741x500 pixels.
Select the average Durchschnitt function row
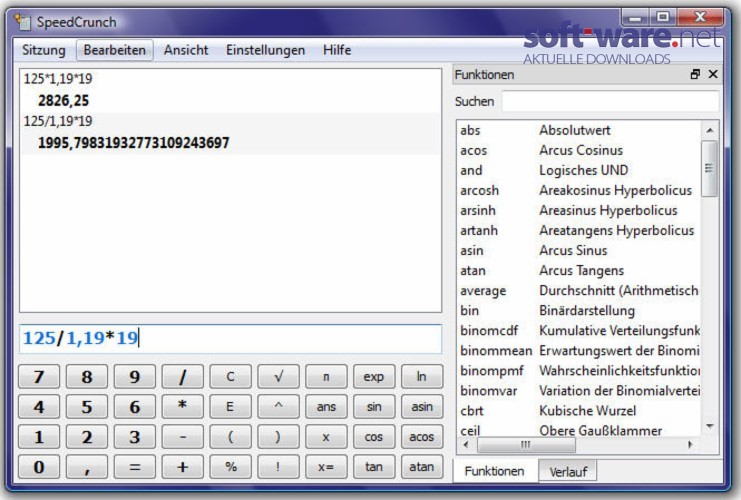click(579, 291)
